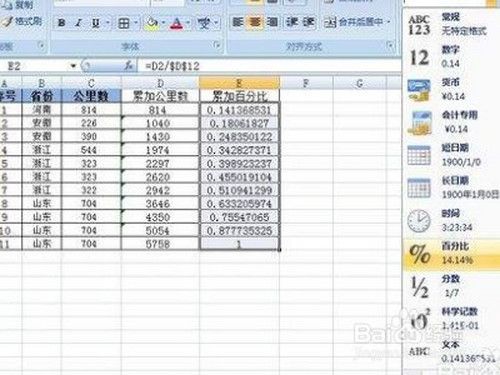This screenshot has height=375, width=500.
Task: Open Name Box dropdown arrow
Action: pos(73,66)
